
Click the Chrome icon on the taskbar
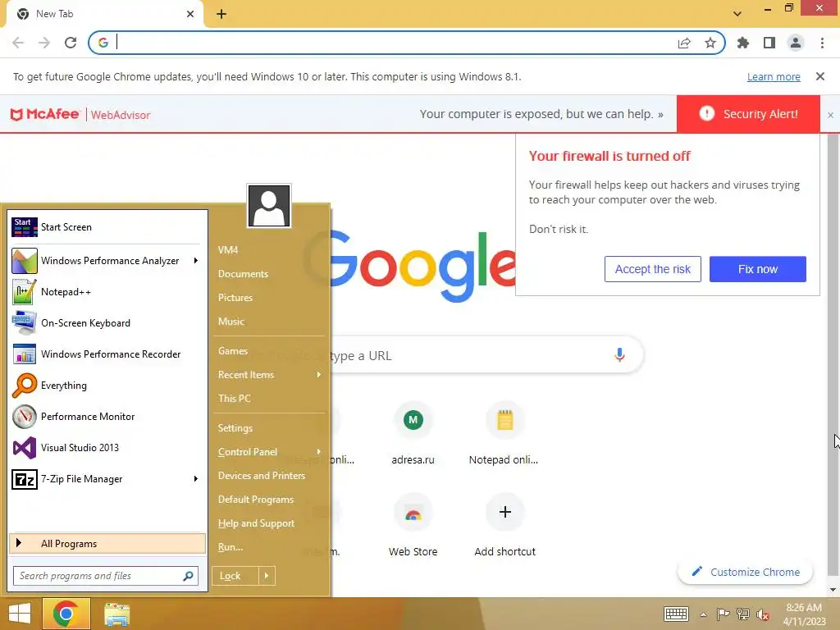coord(66,614)
